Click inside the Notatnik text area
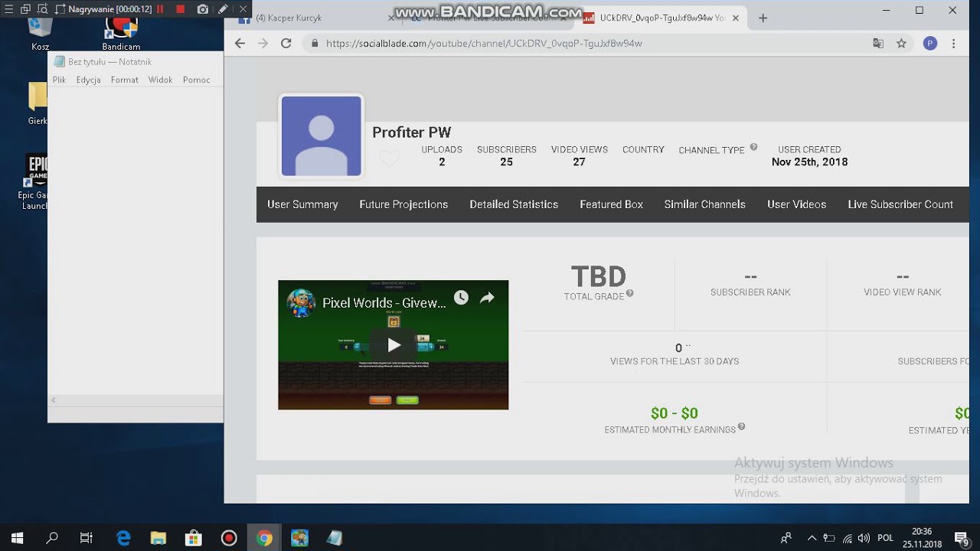The image size is (980, 551). (x=136, y=240)
